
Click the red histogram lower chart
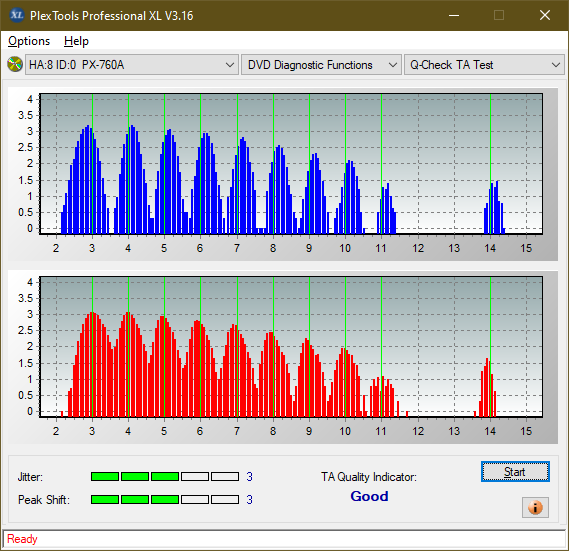click(x=291, y=347)
